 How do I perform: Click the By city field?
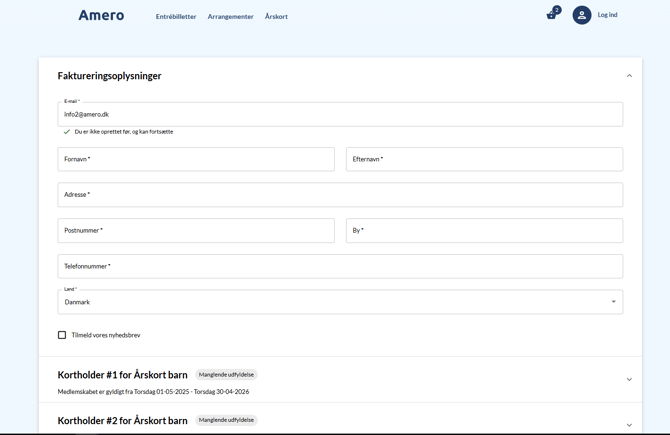click(484, 231)
